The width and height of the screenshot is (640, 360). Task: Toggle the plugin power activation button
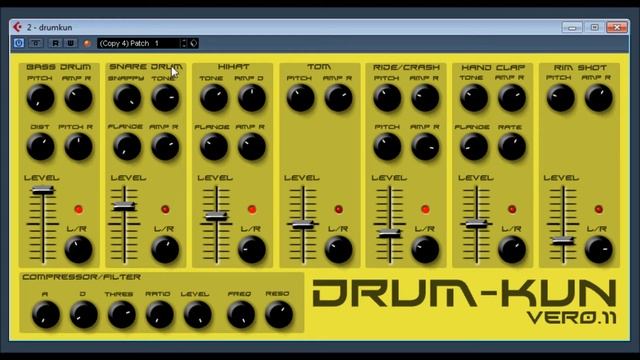pos(19,43)
